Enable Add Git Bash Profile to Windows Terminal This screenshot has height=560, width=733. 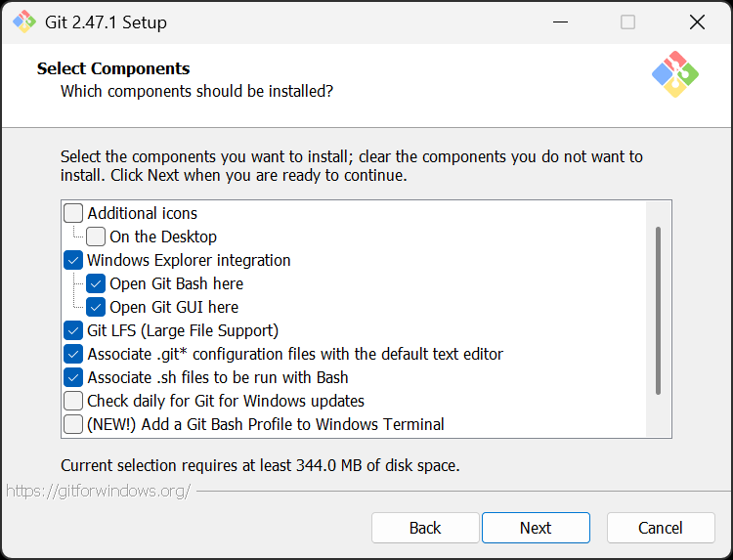click(x=73, y=424)
